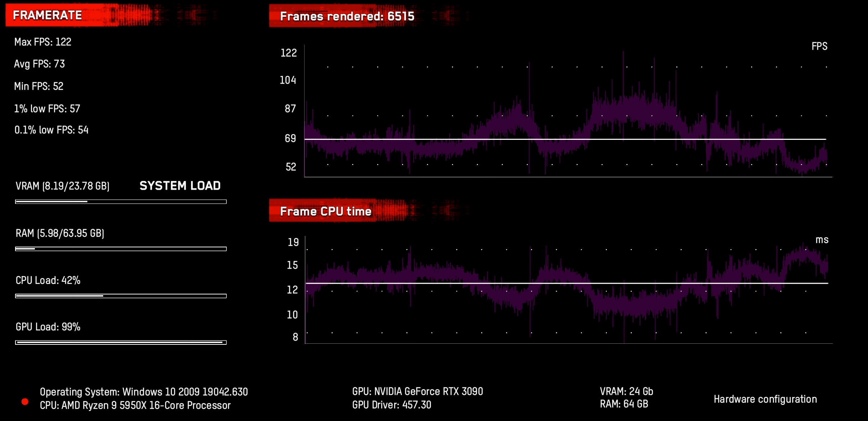Click the RAM usage progress bar

click(x=121, y=249)
